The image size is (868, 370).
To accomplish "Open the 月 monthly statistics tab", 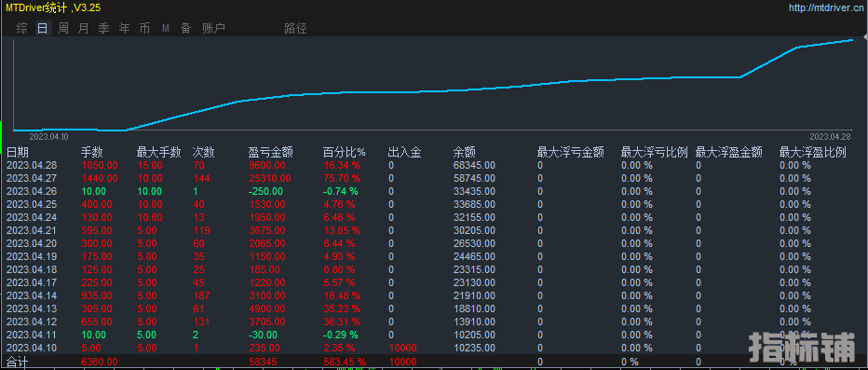I will coord(83,29).
